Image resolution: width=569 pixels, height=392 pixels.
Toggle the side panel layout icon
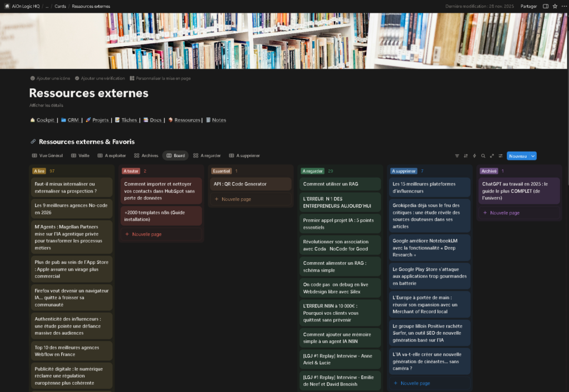click(x=546, y=6)
